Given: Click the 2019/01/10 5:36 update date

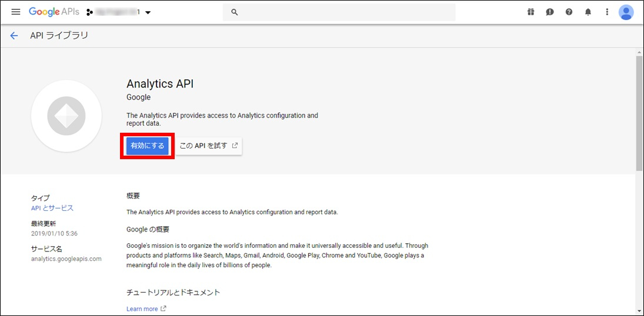Looking at the screenshot, I should 54,234.
